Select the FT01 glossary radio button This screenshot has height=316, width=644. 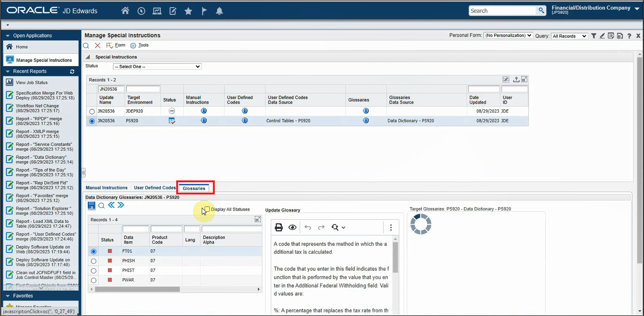tap(93, 252)
